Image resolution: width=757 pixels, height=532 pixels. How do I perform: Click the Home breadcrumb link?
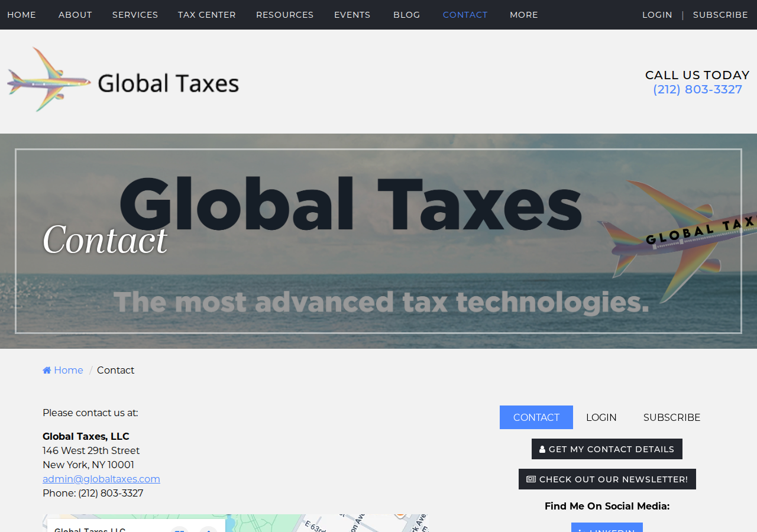click(x=63, y=370)
